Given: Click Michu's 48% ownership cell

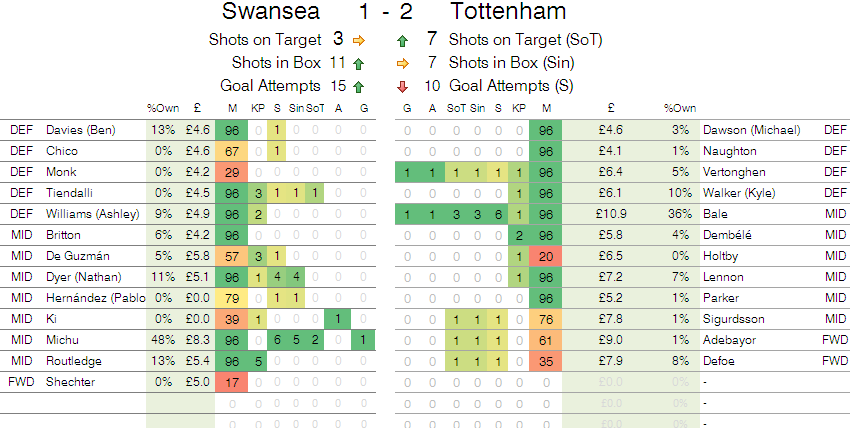Looking at the screenshot, I should [x=161, y=340].
